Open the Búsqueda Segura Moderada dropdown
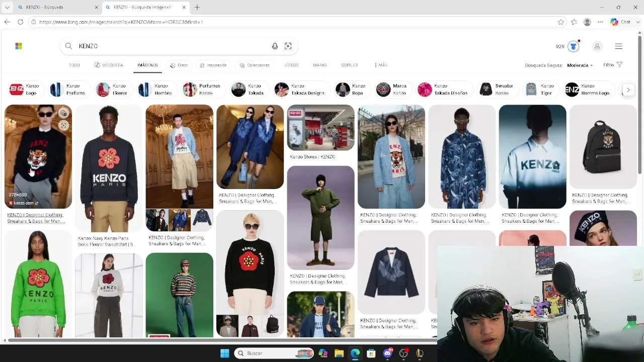The image size is (644, 362). [x=580, y=65]
